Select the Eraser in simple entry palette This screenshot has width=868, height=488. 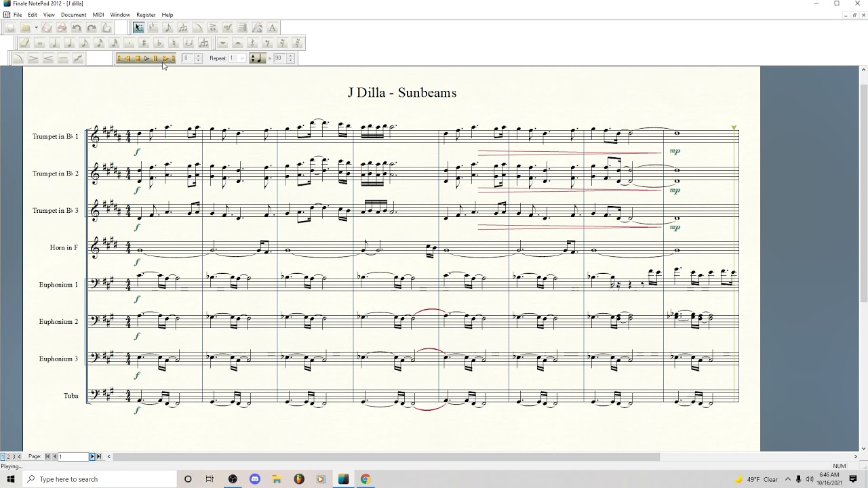pos(24,43)
